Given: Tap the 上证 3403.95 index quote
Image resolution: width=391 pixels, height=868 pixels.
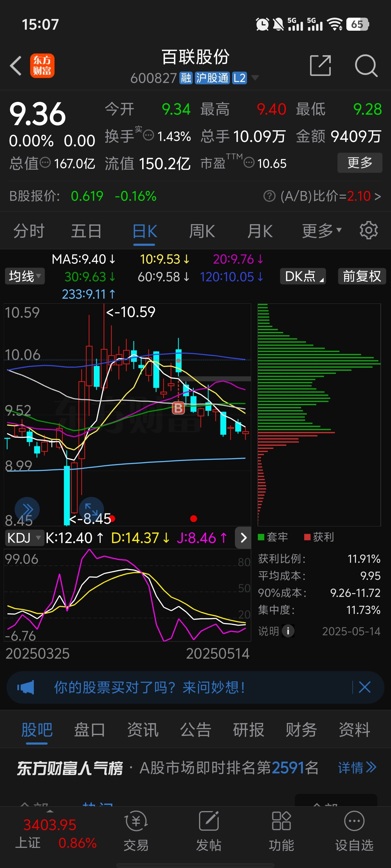Looking at the screenshot, I should pos(50,825).
